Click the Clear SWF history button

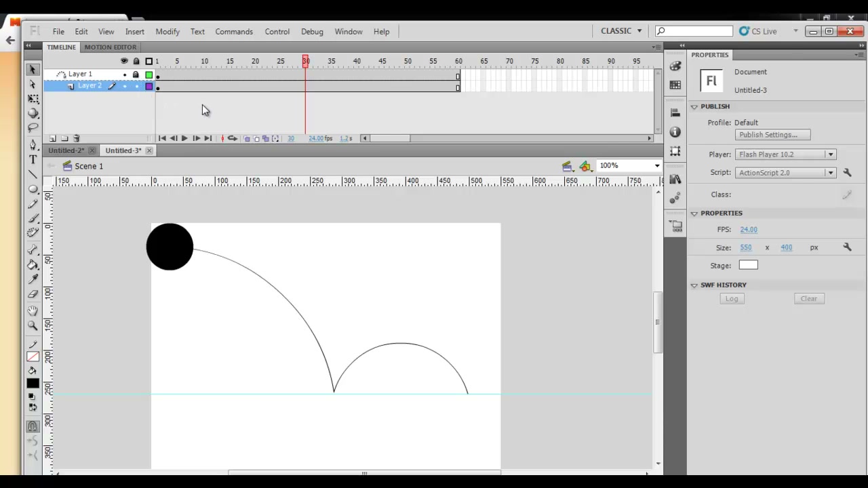click(x=809, y=298)
